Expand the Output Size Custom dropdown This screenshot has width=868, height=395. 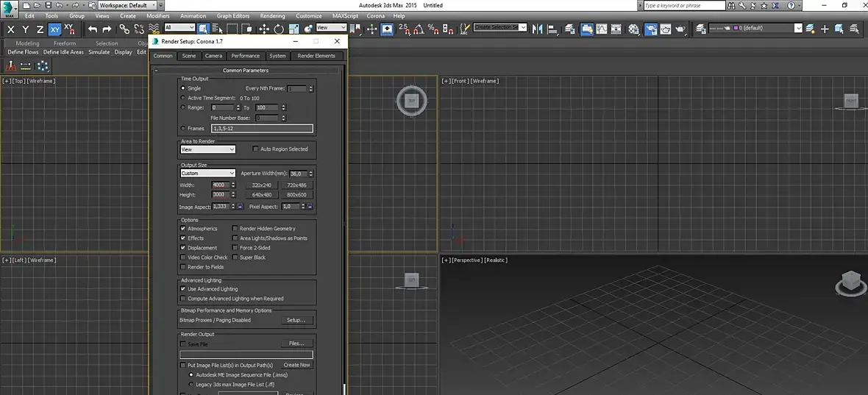point(208,174)
